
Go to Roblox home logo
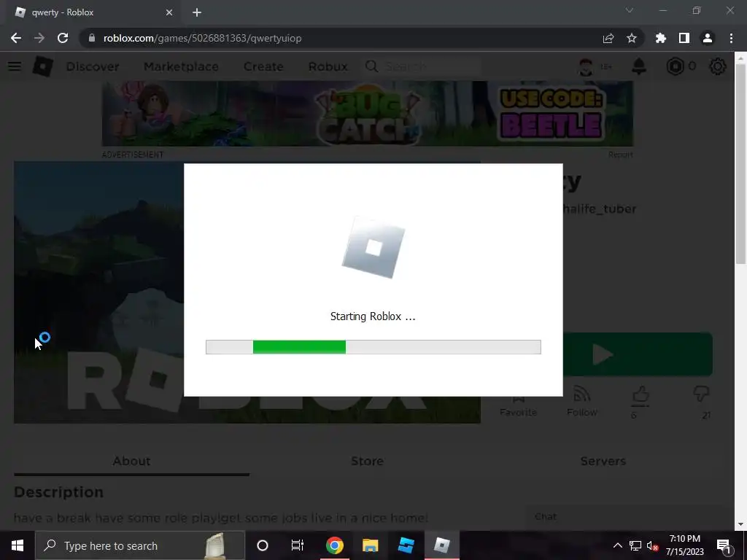tap(42, 66)
